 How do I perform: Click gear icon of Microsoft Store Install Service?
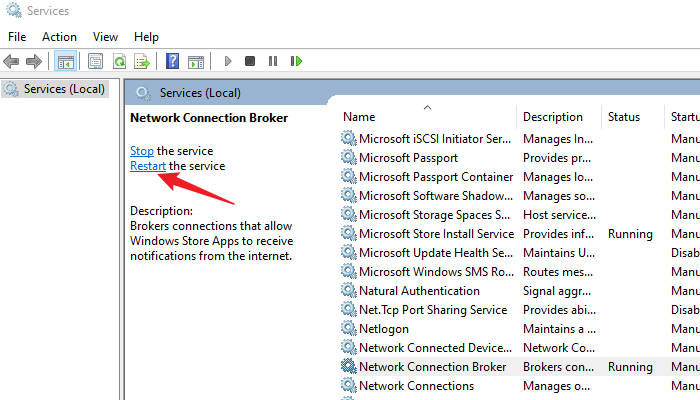(x=349, y=233)
